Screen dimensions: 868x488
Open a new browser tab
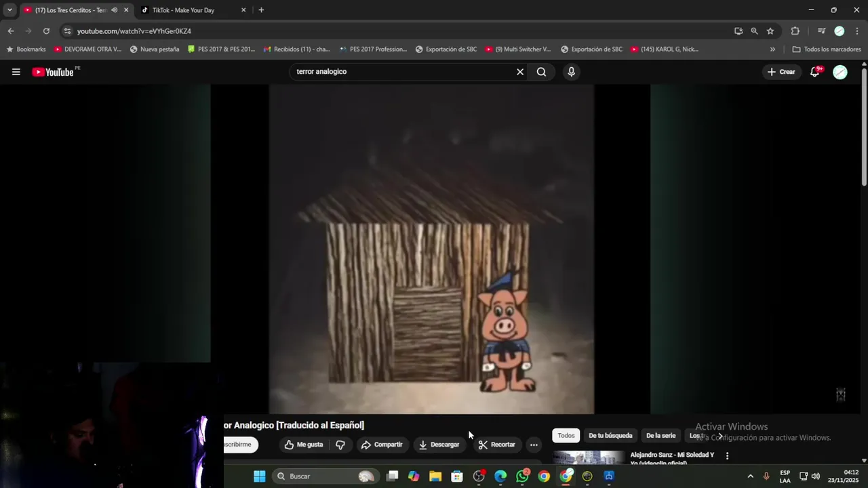click(x=261, y=10)
